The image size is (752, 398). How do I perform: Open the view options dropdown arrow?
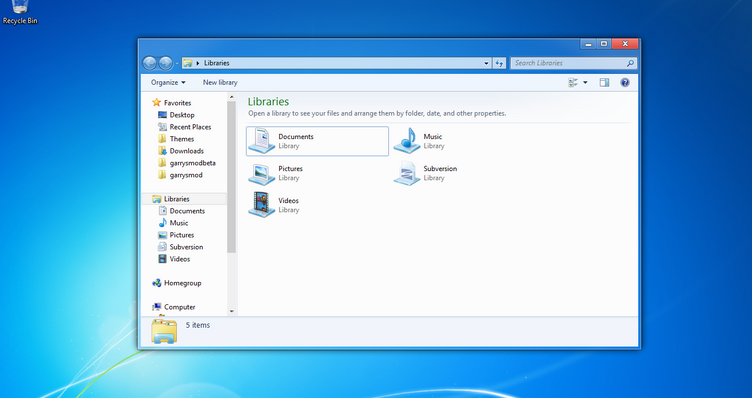point(585,82)
